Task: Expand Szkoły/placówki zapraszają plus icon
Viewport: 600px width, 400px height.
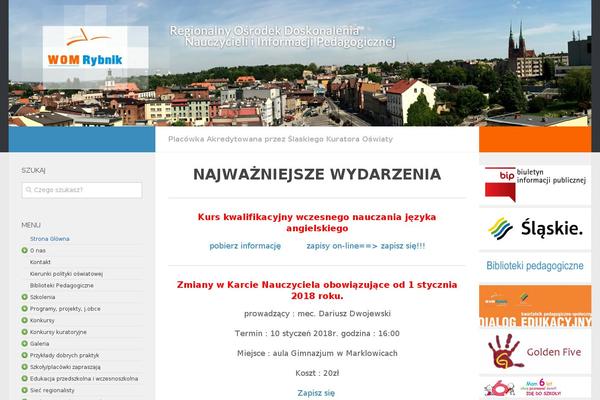Action: [24, 367]
